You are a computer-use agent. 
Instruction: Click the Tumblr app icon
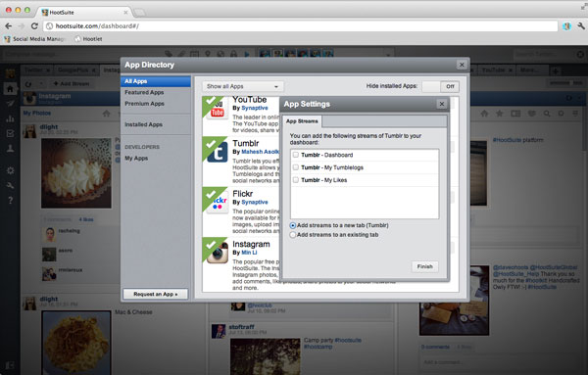coord(218,152)
